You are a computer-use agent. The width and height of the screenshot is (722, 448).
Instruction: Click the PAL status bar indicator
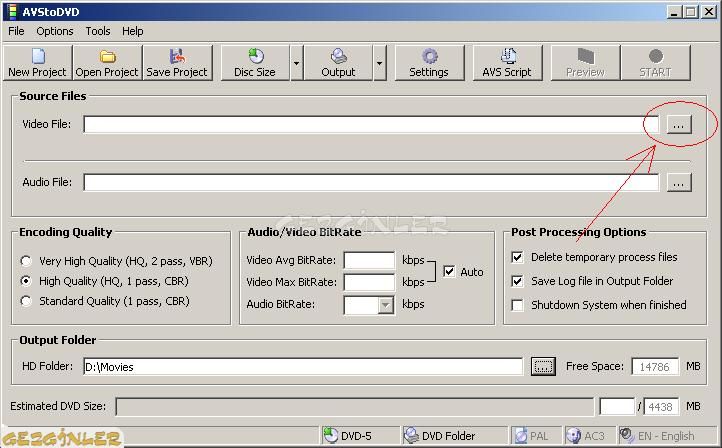[536, 436]
